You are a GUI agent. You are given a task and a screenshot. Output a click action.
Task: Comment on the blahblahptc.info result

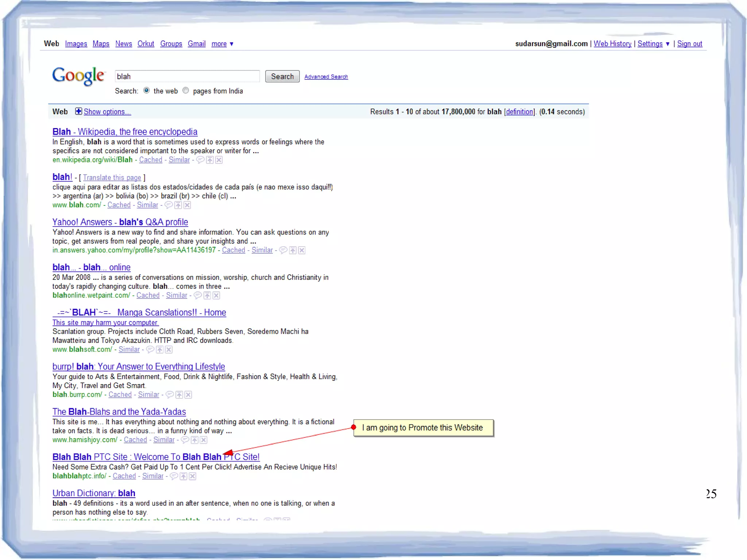(x=174, y=476)
